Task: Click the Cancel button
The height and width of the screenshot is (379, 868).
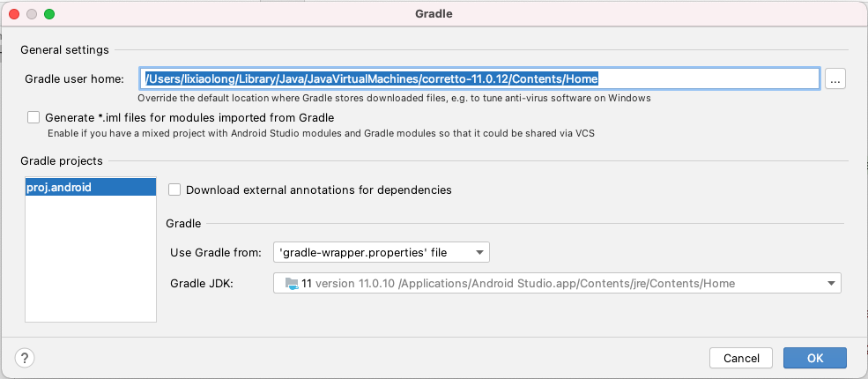Action: (741, 358)
